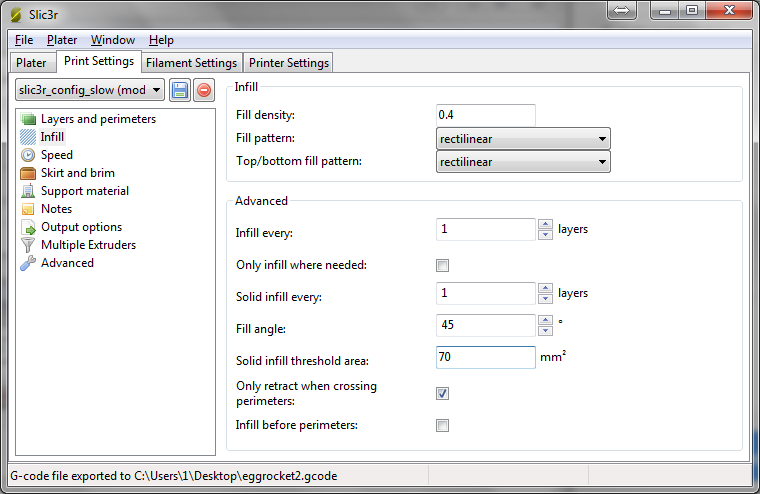Click the red delete preset icon
760x494 pixels.
[203, 91]
